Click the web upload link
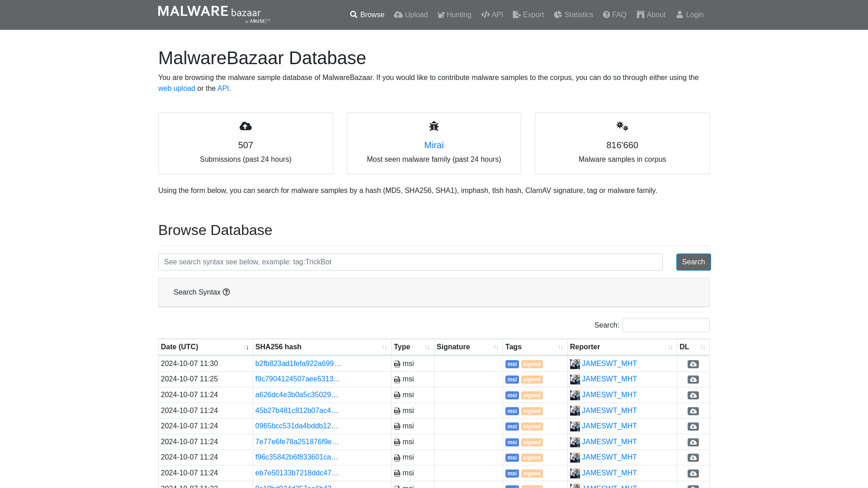The height and width of the screenshot is (488, 868). [x=176, y=88]
